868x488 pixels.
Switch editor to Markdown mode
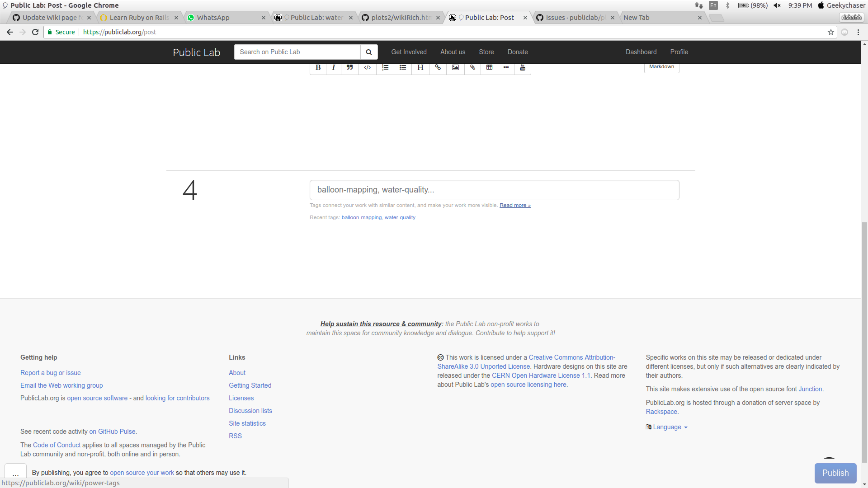click(x=661, y=67)
